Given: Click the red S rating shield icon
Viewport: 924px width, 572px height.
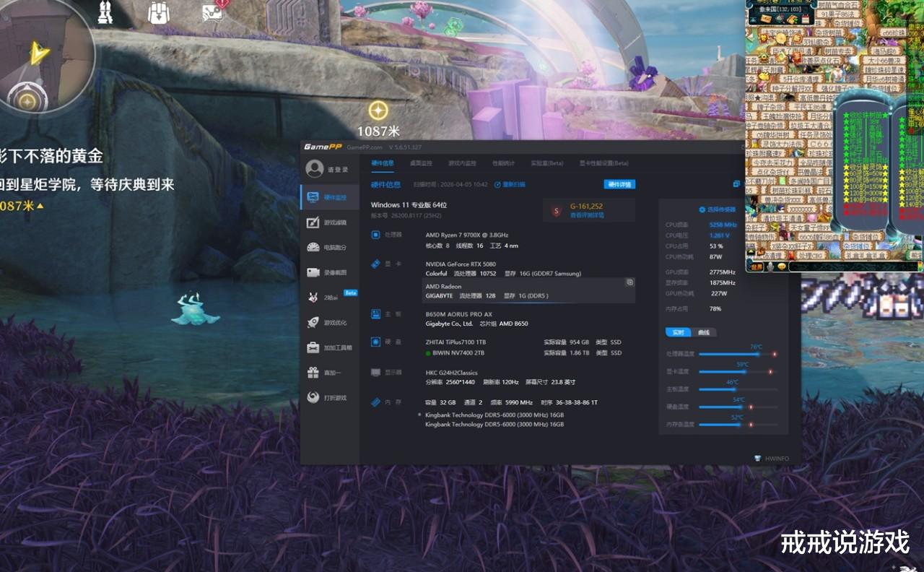Looking at the screenshot, I should 556,211.
